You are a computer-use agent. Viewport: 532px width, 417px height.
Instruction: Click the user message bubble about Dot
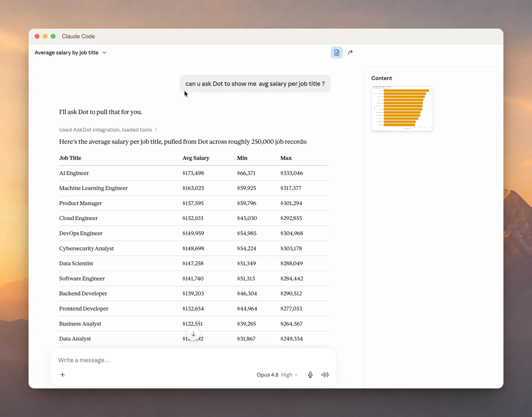[255, 84]
